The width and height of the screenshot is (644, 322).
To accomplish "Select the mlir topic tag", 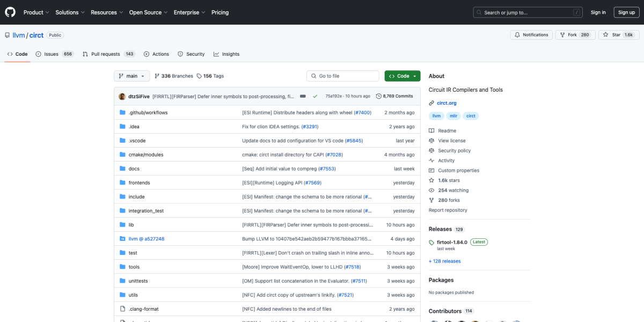I will click(x=454, y=116).
